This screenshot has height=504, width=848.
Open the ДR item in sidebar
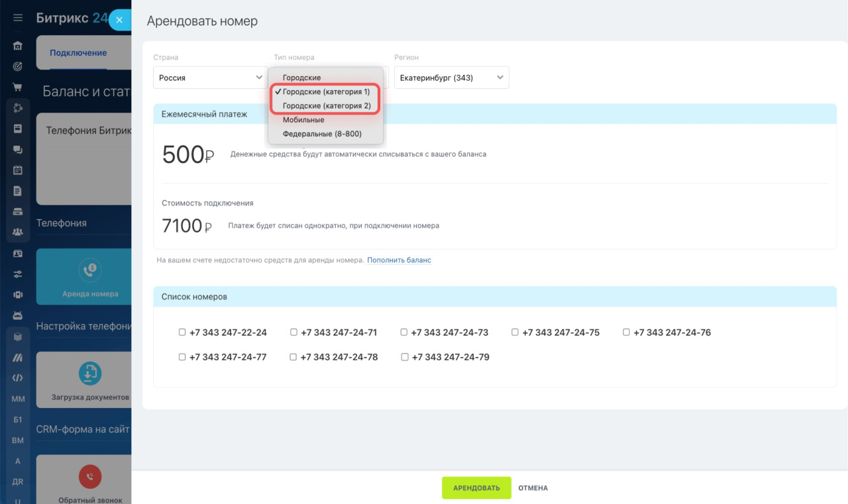point(18,482)
